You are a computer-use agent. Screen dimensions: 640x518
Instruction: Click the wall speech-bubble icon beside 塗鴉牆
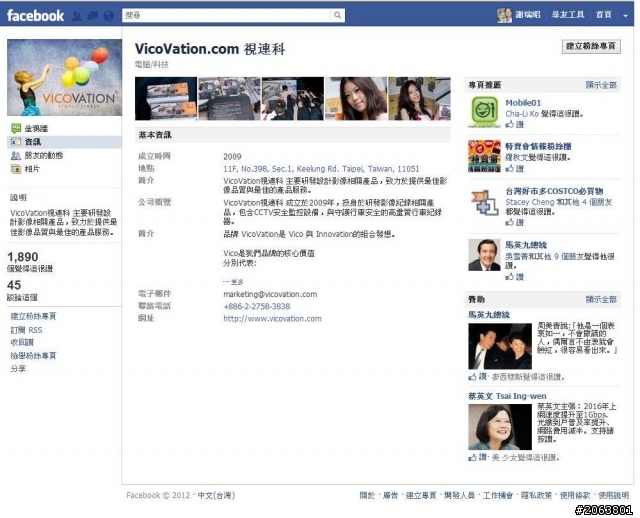[x=16, y=129]
